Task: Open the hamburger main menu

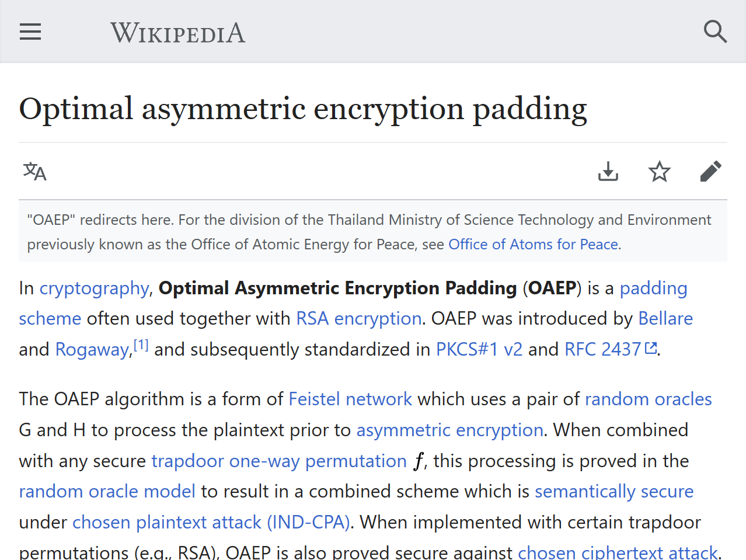Action: coord(30,32)
